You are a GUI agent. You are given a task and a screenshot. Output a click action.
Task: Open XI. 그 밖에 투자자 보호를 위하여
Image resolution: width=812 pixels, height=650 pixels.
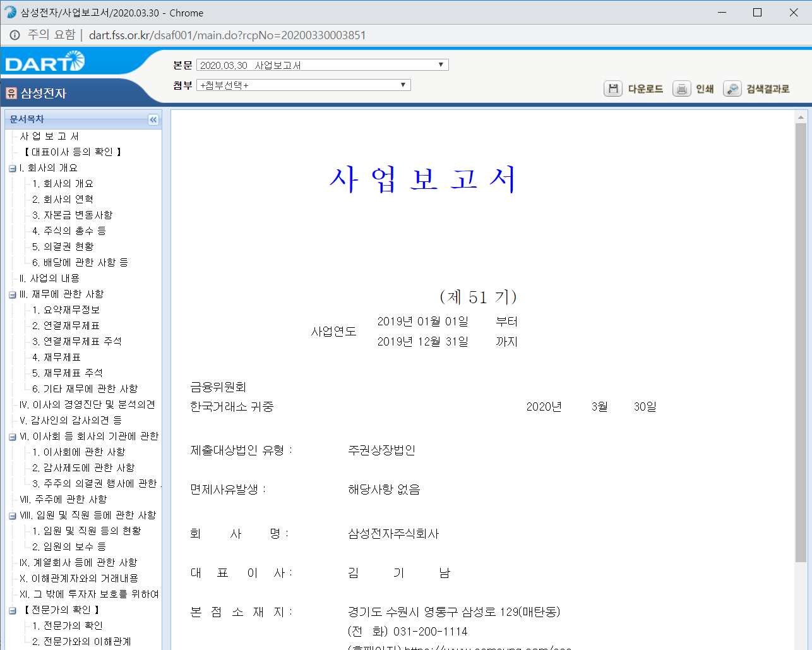click(89, 594)
